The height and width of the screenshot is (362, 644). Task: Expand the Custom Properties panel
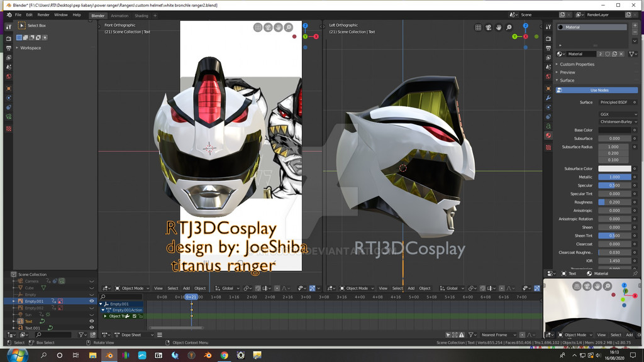pyautogui.click(x=577, y=64)
